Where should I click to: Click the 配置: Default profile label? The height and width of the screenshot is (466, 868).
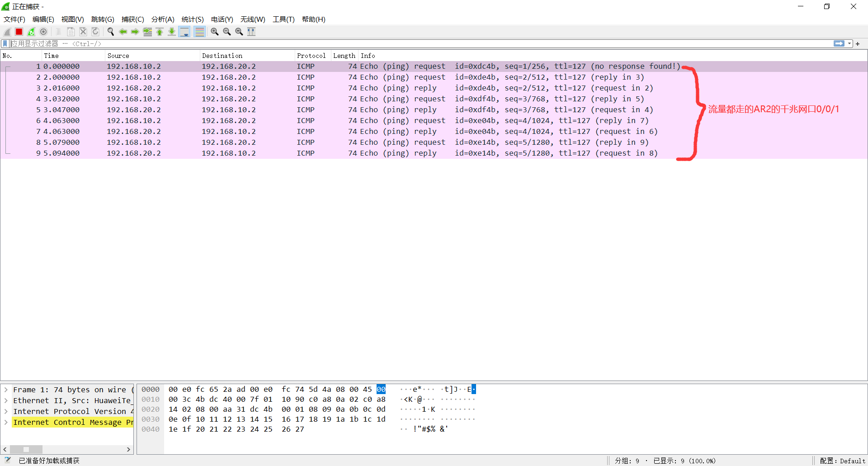[x=843, y=461]
